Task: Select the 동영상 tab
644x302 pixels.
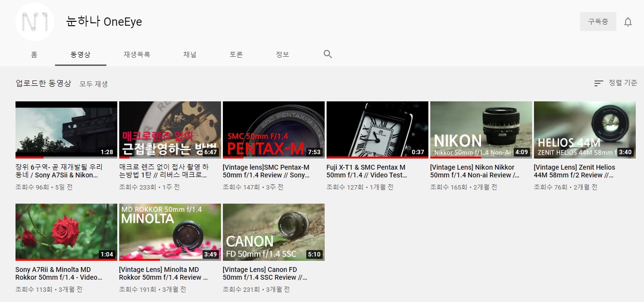Action: point(80,54)
